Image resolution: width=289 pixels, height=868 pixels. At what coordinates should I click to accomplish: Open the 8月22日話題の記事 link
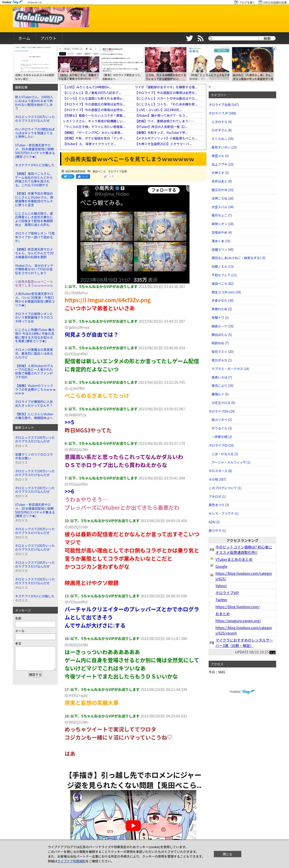coord(275,2)
